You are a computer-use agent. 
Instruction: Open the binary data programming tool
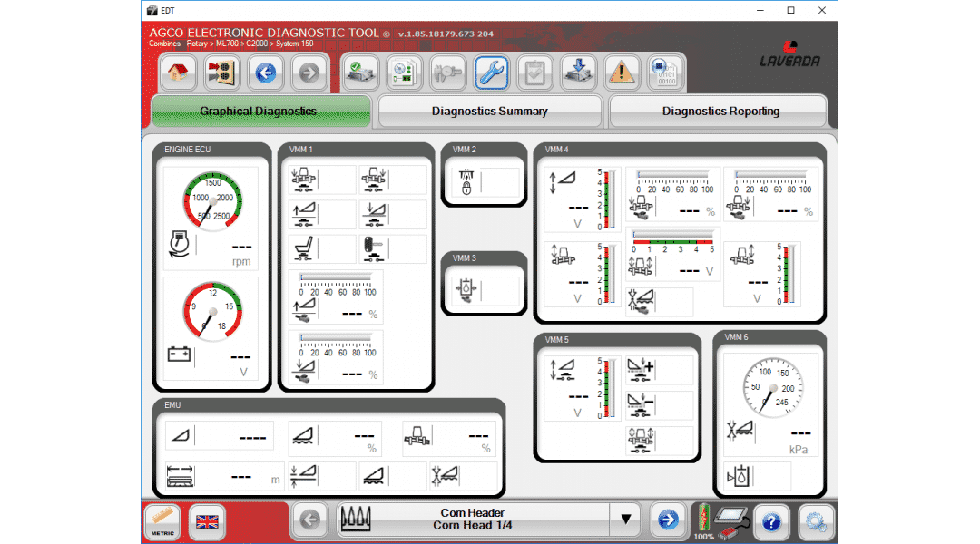pos(665,73)
